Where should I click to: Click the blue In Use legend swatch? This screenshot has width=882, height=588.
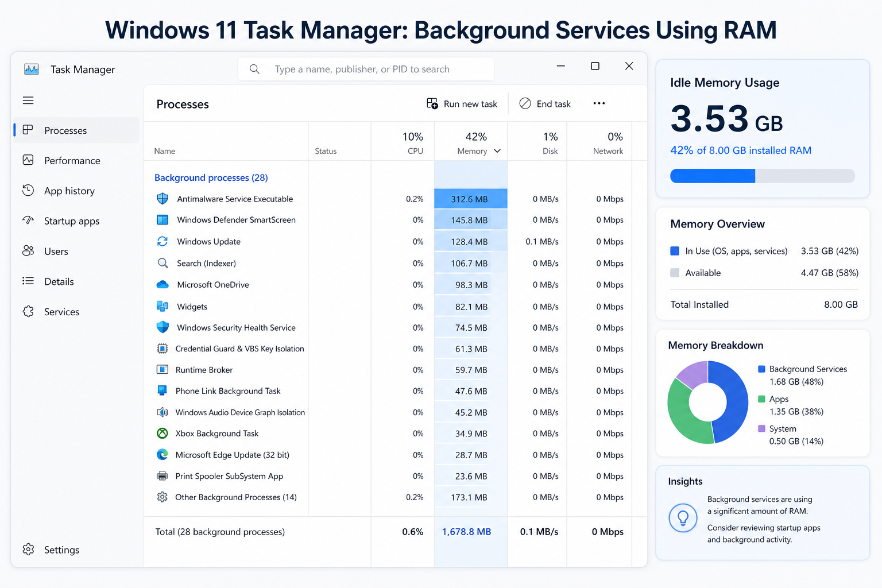[x=675, y=251]
